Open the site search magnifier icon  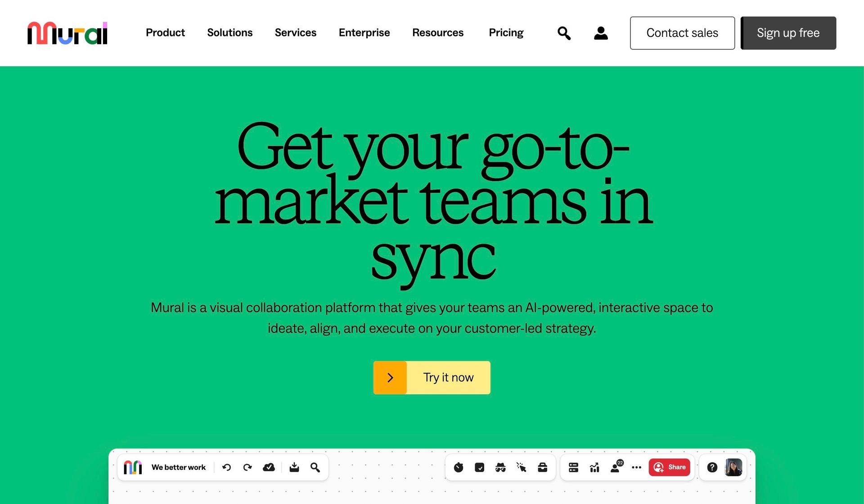click(564, 33)
